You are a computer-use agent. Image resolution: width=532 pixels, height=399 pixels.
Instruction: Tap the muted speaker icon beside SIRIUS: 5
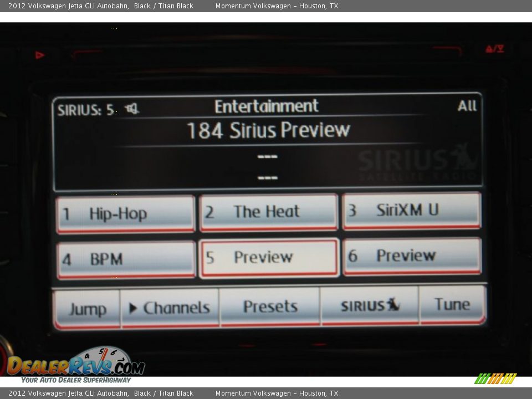coord(132,109)
